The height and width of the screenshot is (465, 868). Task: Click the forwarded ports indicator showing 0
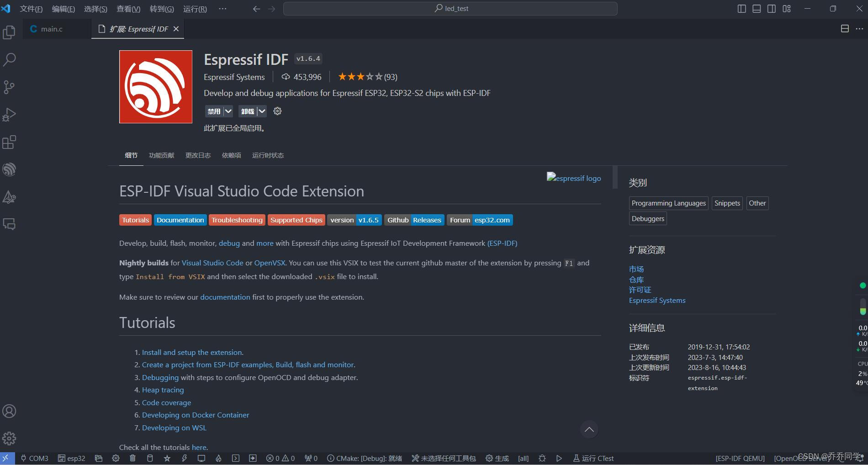[x=311, y=458]
